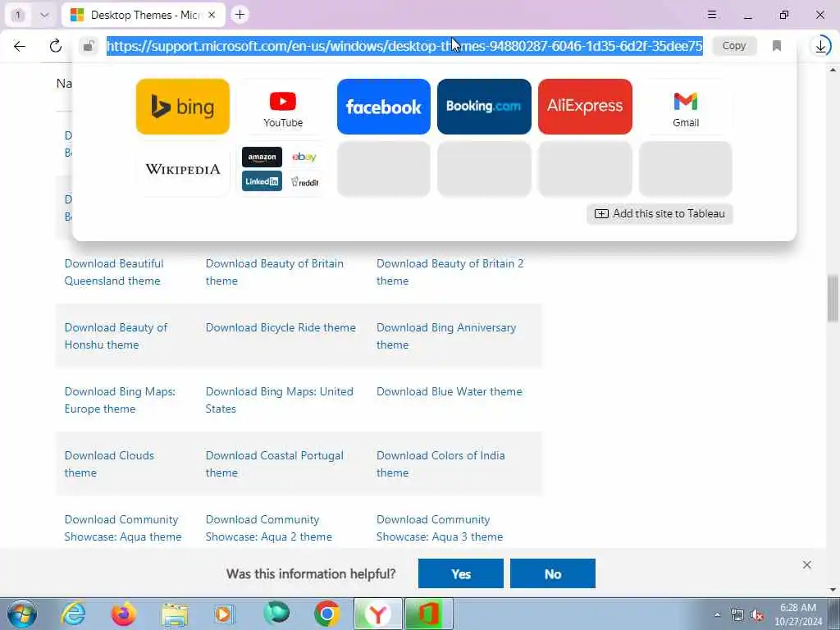
Task: Open Download Clouds theme link
Action: [109, 464]
